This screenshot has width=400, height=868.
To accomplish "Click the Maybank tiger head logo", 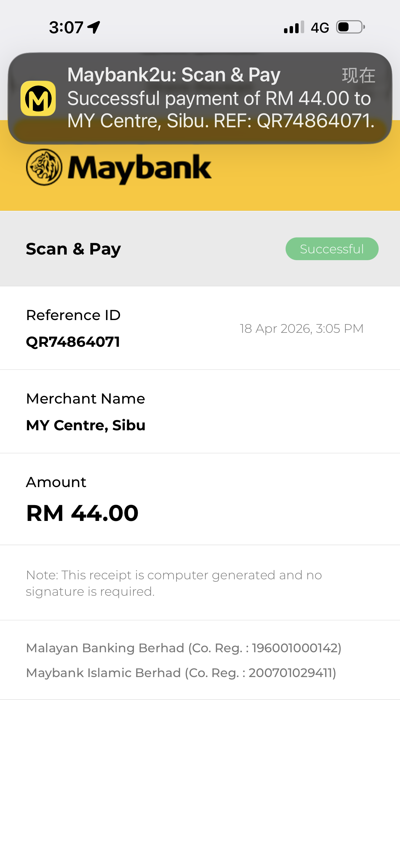I will point(44,167).
